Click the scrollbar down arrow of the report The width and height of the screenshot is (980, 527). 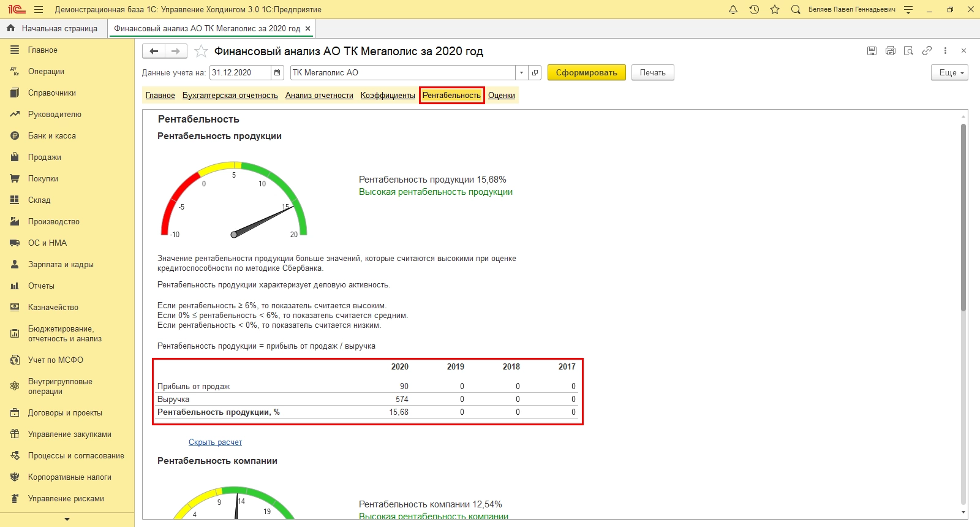(963, 512)
